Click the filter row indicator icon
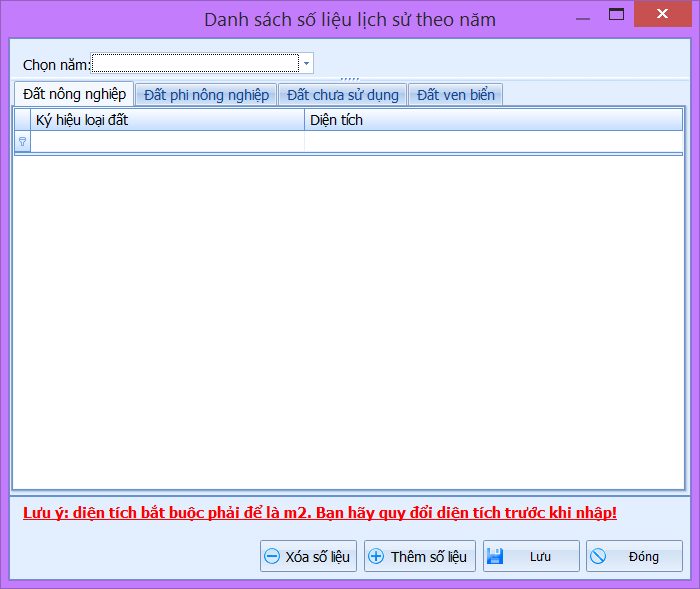 pos(22,142)
